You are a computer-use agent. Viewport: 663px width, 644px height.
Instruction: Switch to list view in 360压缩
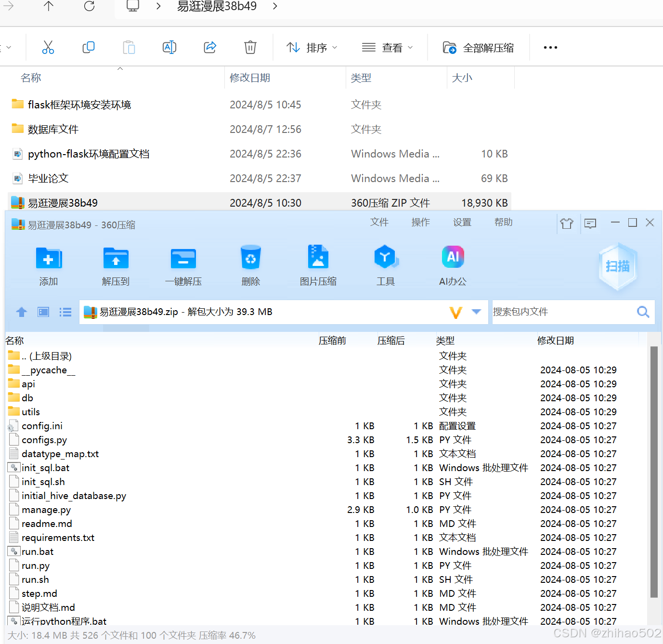(65, 312)
